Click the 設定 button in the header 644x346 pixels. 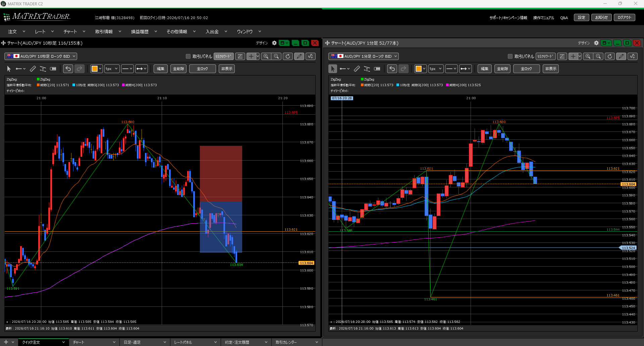coord(582,17)
